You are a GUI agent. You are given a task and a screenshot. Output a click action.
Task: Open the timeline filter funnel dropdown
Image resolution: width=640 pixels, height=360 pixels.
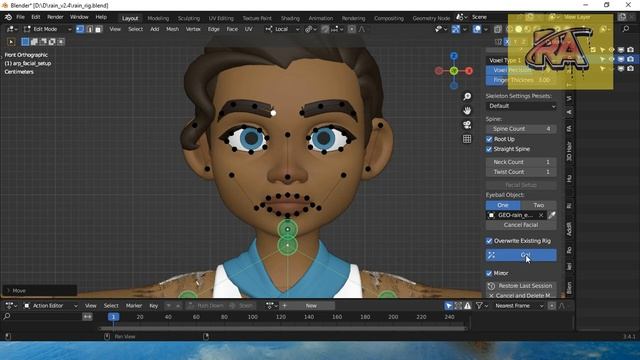(482, 306)
